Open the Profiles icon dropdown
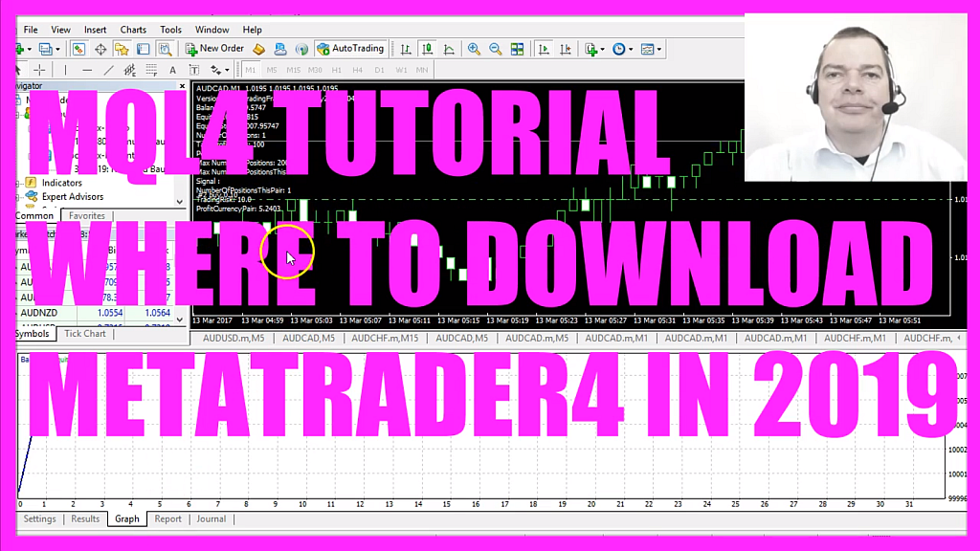The width and height of the screenshot is (980, 551). point(49,49)
